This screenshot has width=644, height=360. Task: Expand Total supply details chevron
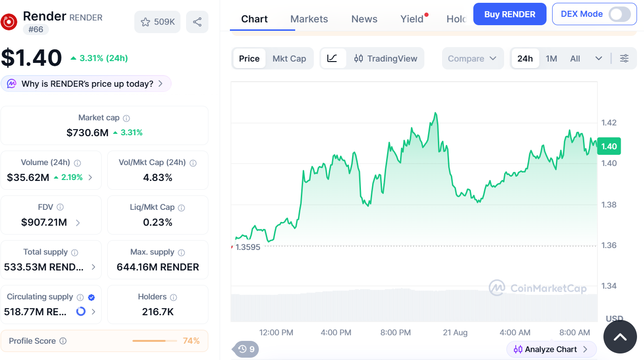click(94, 267)
